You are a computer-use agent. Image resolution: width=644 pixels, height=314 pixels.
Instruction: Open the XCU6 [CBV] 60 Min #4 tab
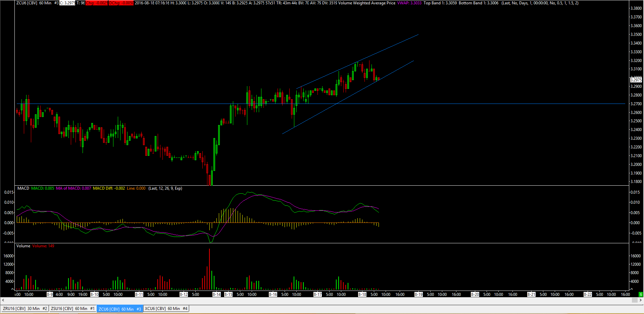(166, 309)
